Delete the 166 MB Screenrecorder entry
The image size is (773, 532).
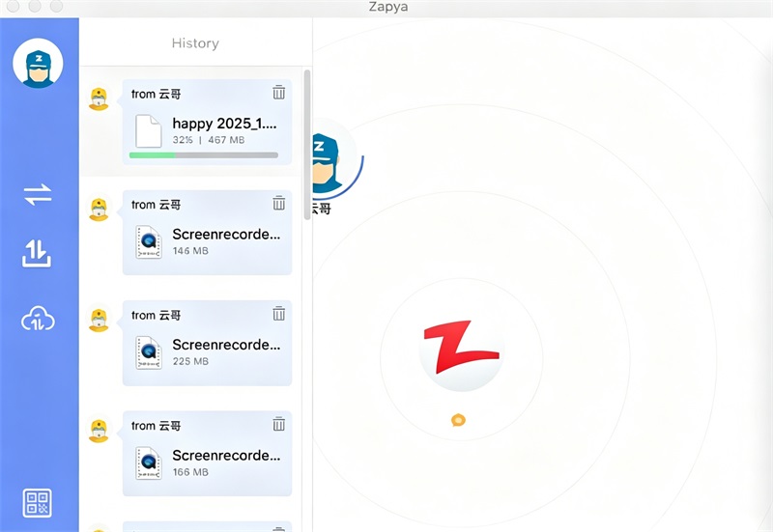(x=278, y=424)
